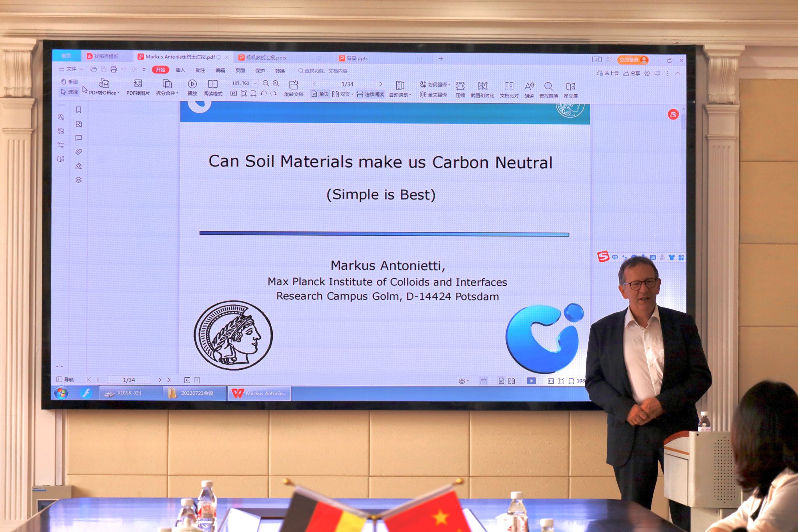Open the 文件 file menu dropdown

click(71, 69)
